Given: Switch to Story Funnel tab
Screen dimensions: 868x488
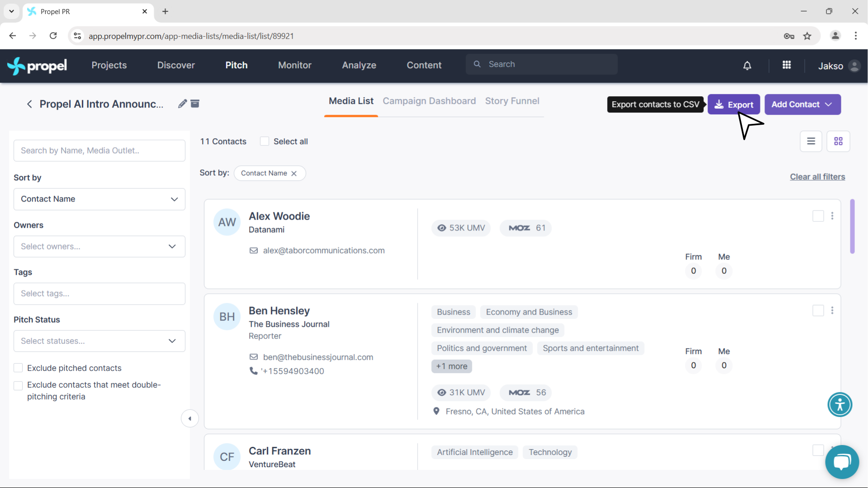Looking at the screenshot, I should click(512, 101).
